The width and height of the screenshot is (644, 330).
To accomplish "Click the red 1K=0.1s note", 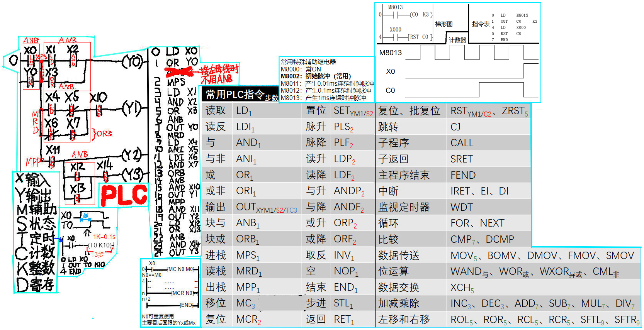I will tap(104, 237).
